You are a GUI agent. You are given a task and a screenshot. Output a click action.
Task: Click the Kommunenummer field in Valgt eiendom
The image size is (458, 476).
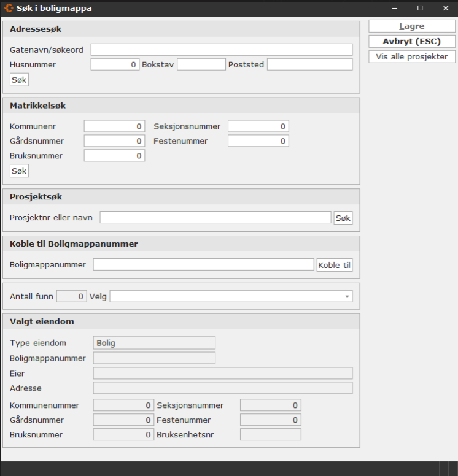click(123, 405)
